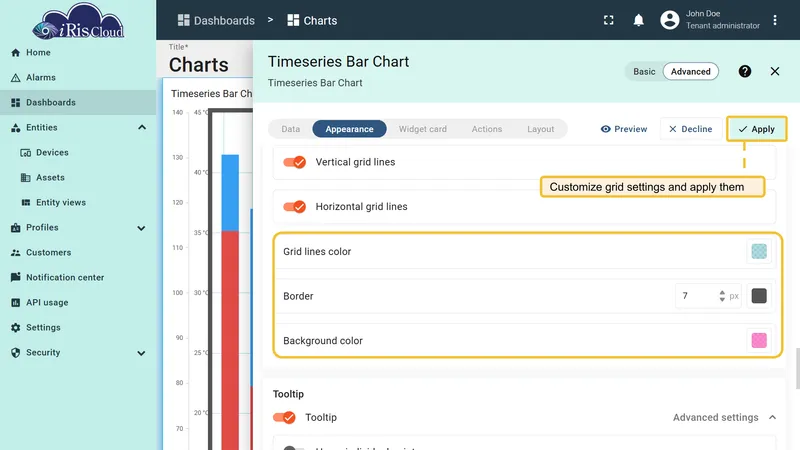Image resolution: width=800 pixels, height=450 pixels.
Task: Turn off the Tooltip toggle
Action: pos(284,417)
